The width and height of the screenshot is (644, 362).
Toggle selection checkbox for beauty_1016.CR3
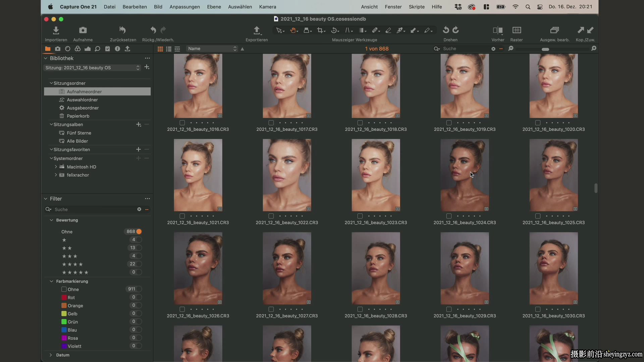(182, 123)
